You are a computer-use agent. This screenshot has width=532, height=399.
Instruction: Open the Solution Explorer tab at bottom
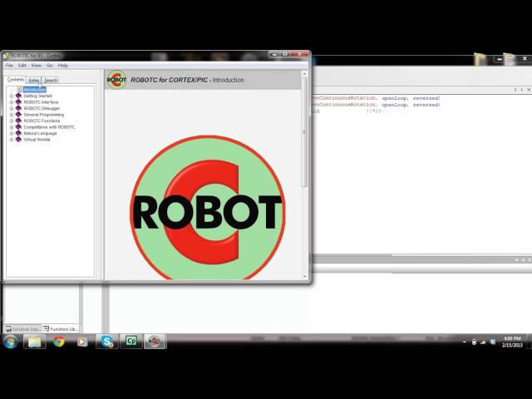click(22, 329)
